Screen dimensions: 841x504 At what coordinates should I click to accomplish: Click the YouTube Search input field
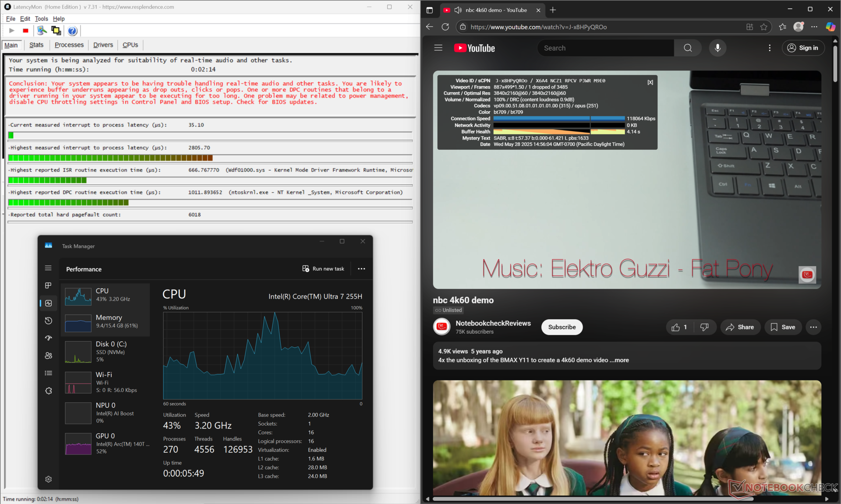click(604, 48)
